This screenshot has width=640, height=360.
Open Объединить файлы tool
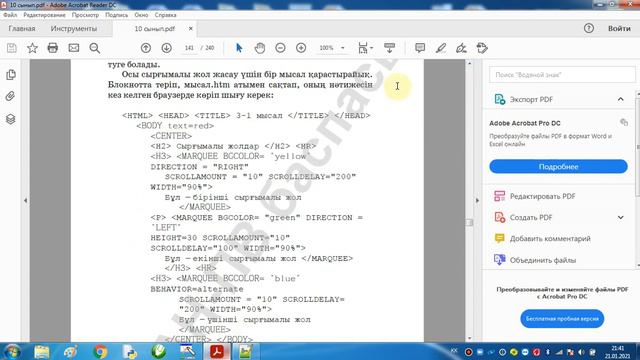(535, 260)
